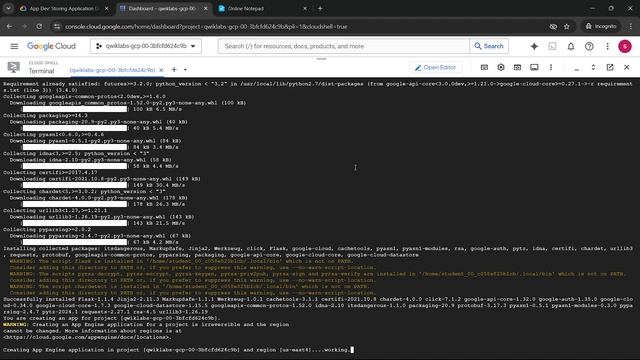Open the Chrome three-dot menu
Screen dimensions: 640x360
point(631,27)
